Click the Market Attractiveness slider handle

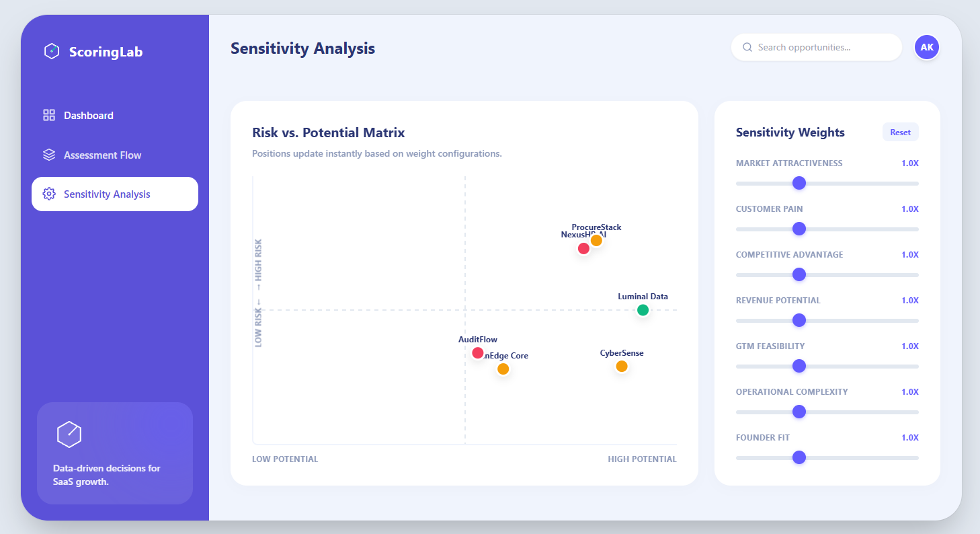[x=799, y=183]
